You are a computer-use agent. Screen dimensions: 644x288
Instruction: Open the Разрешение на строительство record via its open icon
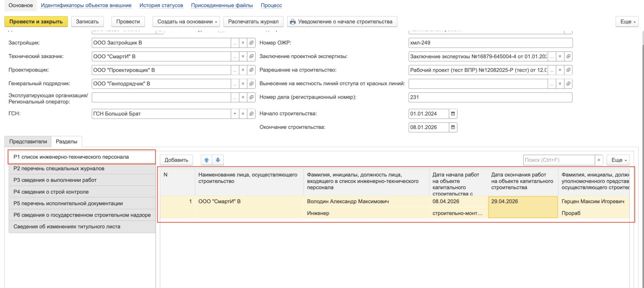568,70
